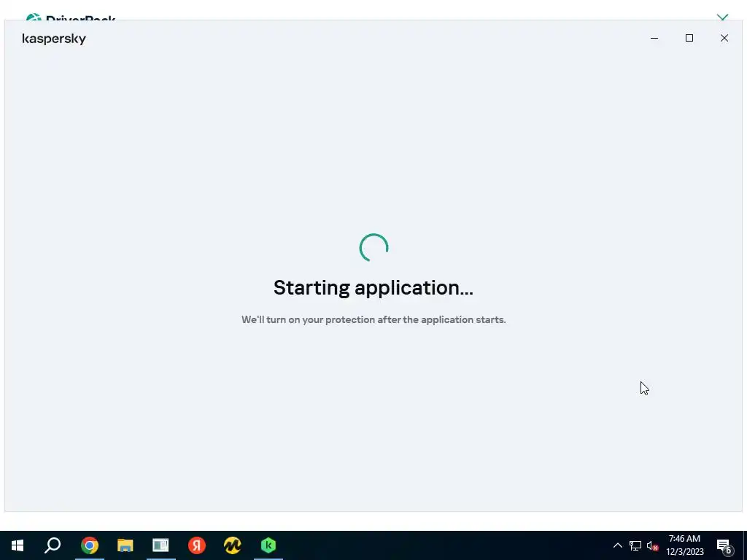Open taskbar search magnifier
The height and width of the screenshot is (560, 747).
(x=53, y=545)
